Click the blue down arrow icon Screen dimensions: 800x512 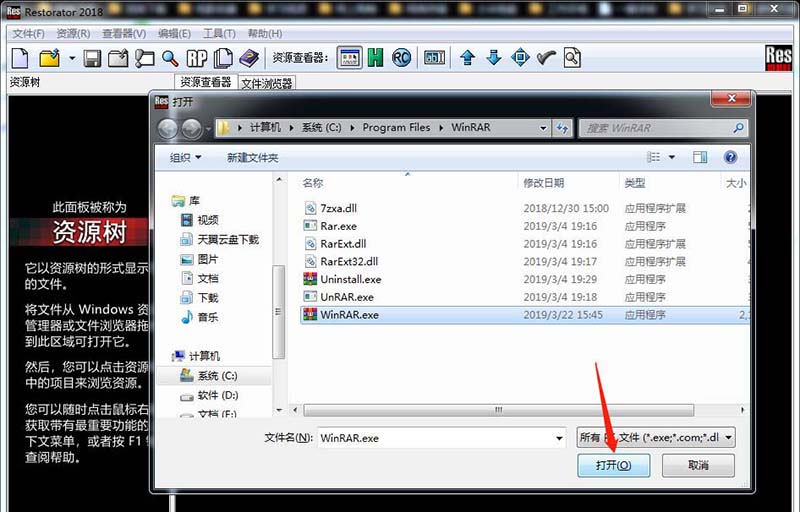493,58
